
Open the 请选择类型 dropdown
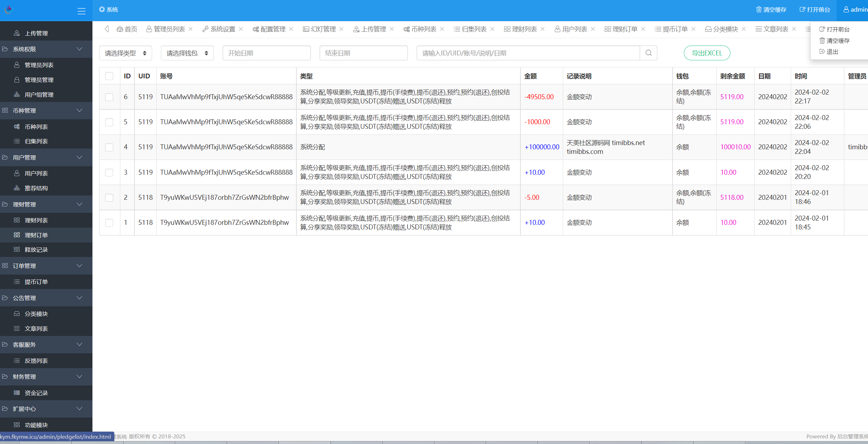125,53
